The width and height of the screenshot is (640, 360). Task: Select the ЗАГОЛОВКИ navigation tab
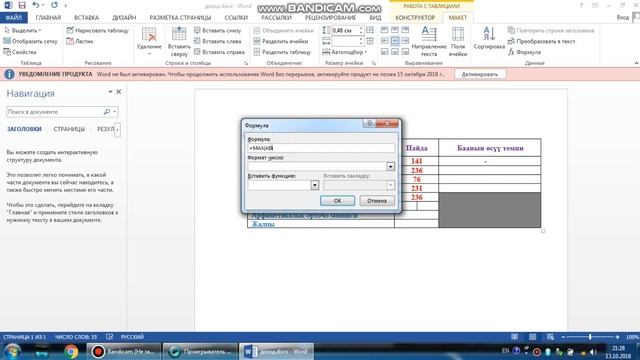[24, 129]
